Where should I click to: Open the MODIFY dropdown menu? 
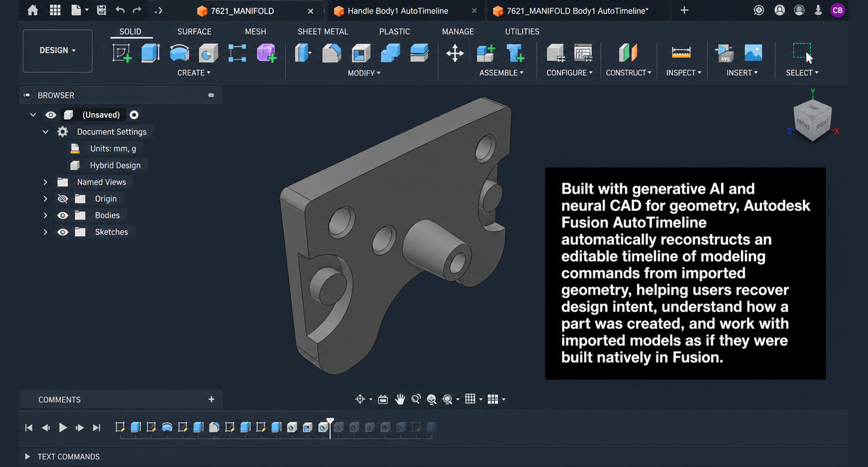click(364, 73)
